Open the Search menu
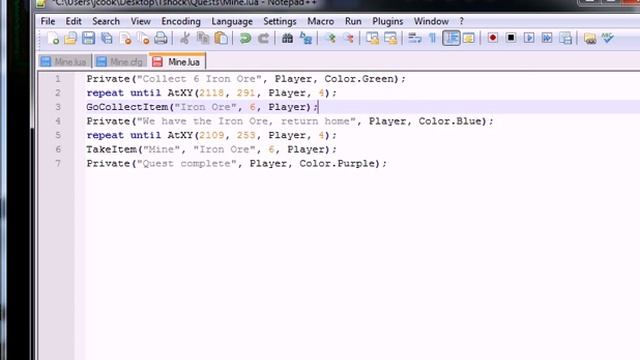The image size is (640, 360). point(106,21)
